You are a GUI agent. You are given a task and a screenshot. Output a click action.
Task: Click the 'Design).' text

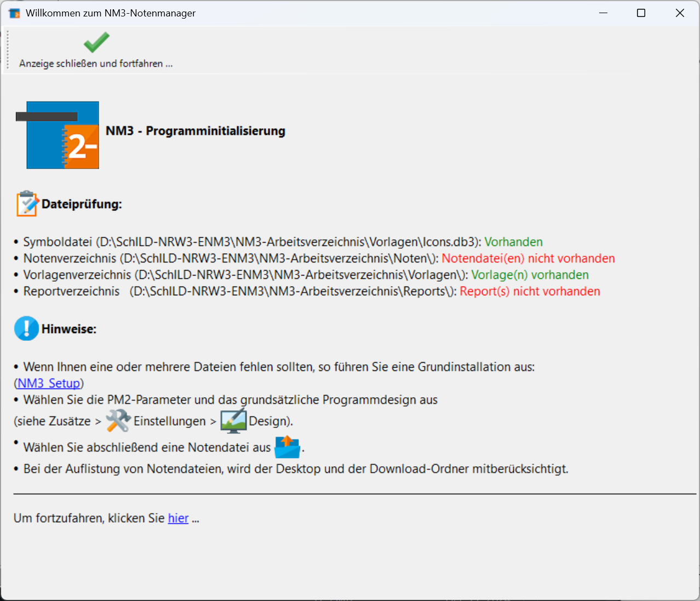pos(271,421)
